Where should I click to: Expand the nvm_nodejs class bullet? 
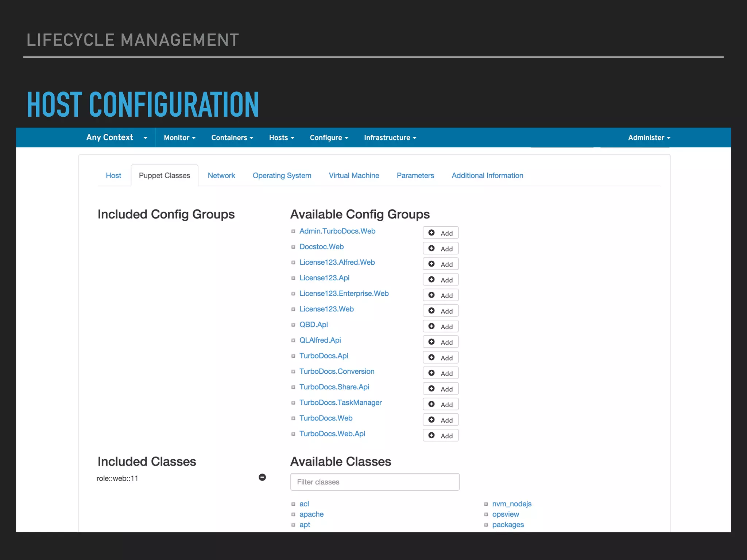coord(486,504)
